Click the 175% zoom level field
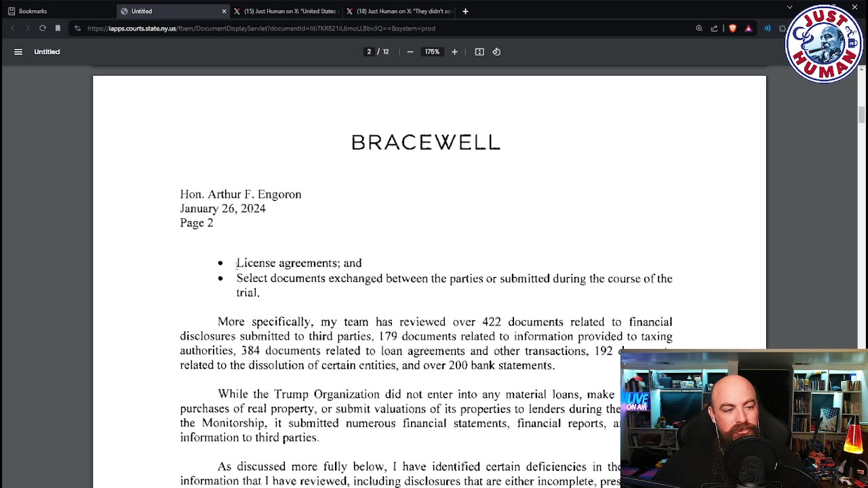 pos(432,52)
